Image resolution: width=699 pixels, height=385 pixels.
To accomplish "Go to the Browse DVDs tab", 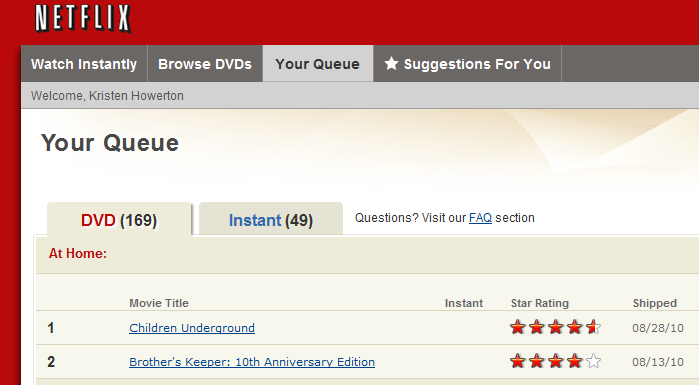I will [x=205, y=64].
